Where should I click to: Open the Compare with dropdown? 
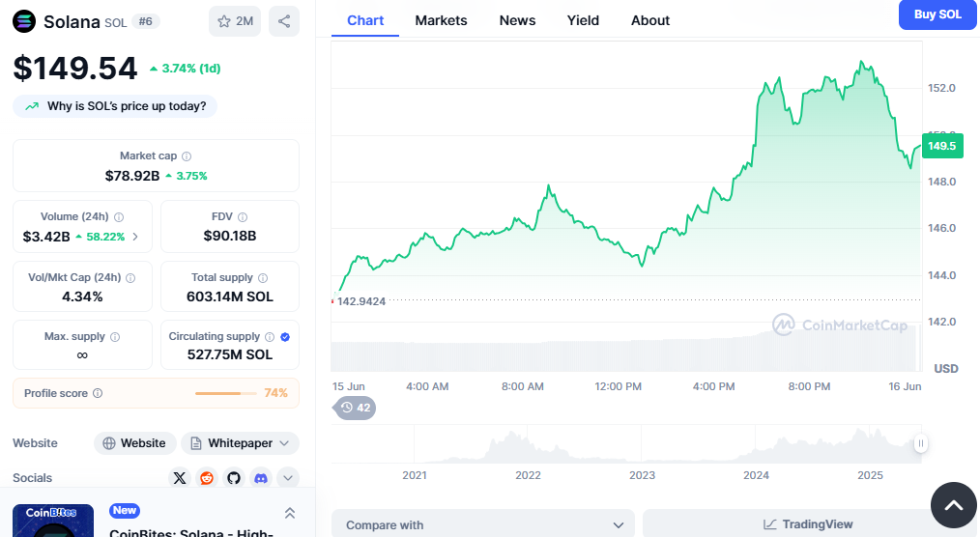pos(482,524)
